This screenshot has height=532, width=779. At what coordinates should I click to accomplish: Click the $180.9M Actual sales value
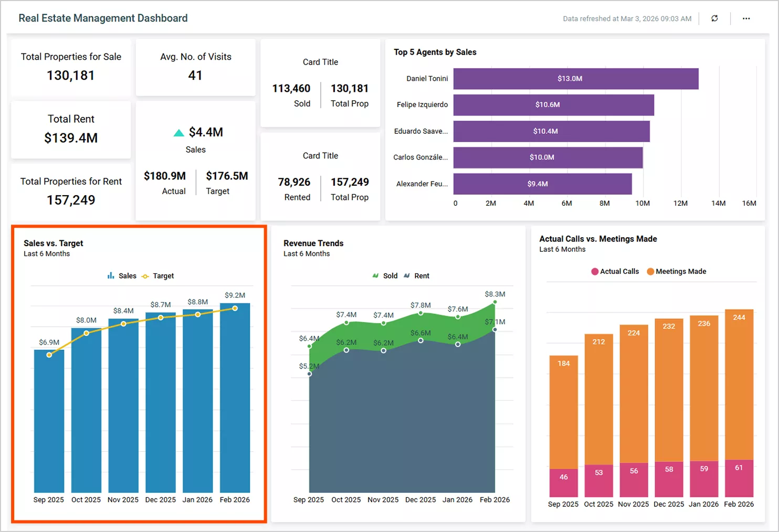(x=165, y=176)
